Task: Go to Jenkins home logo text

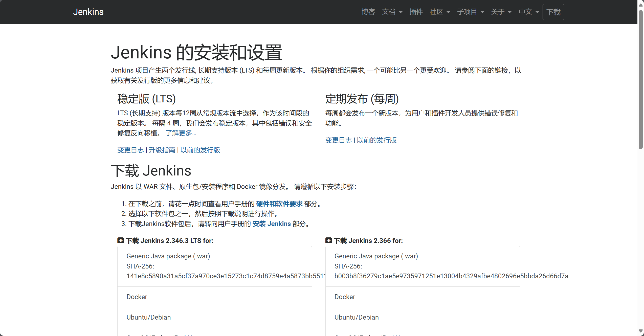Action: [x=88, y=12]
